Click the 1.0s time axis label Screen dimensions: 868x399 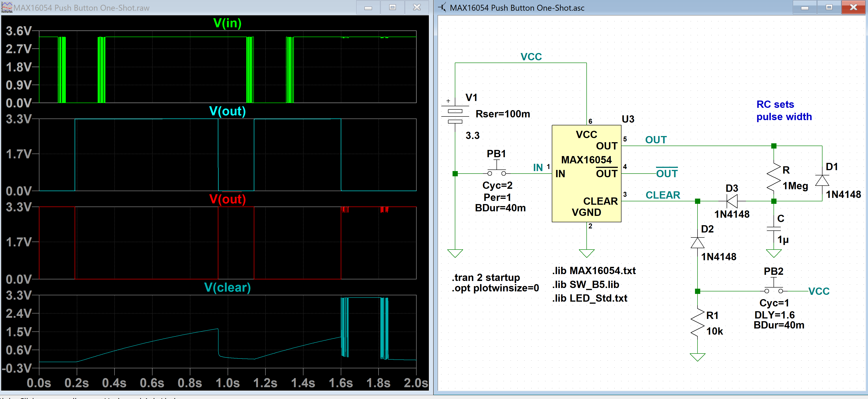click(x=227, y=383)
